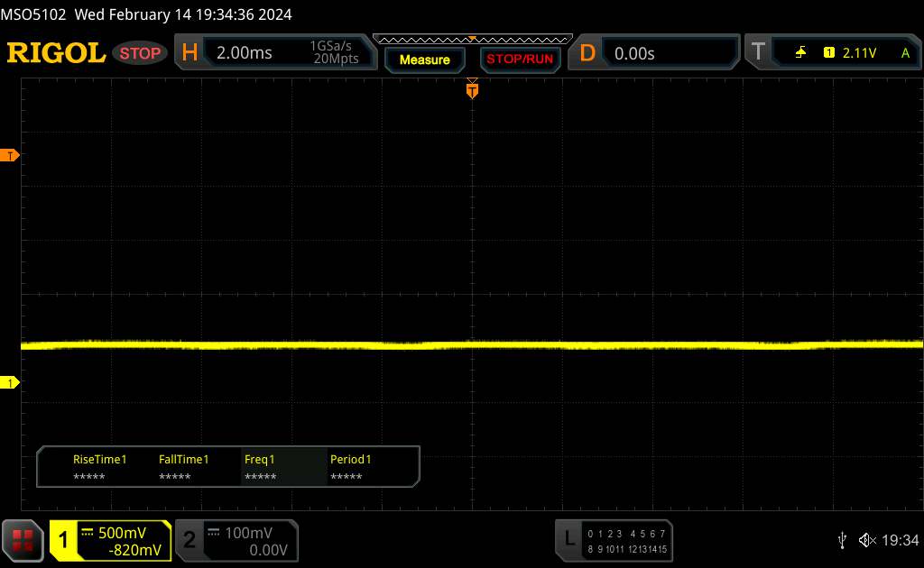
Task: Enable channel 2 with 100mV badge
Action: 236,540
